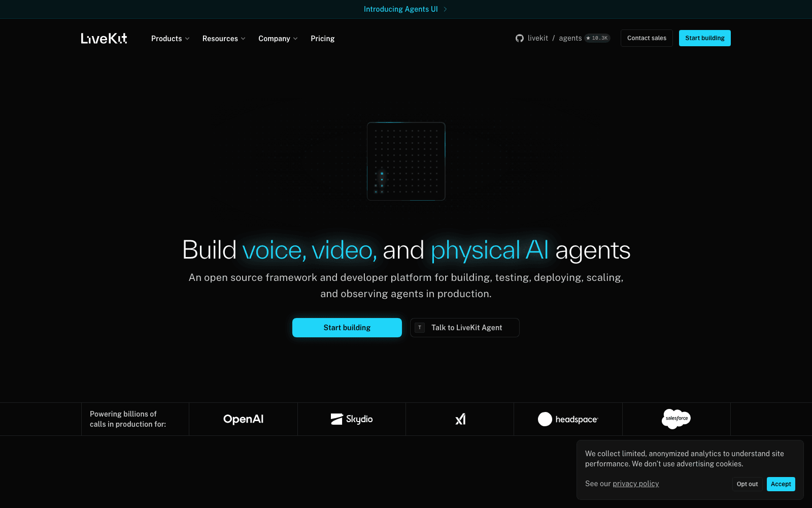This screenshot has height=508, width=812.
Task: Click the Skydio logo
Action: (x=352, y=419)
